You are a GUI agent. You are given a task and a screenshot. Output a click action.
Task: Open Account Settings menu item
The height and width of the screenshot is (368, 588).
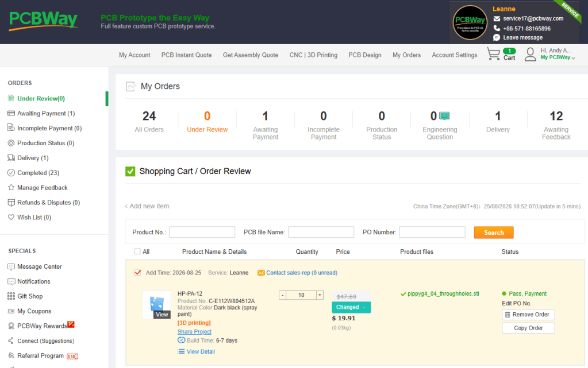[455, 55]
